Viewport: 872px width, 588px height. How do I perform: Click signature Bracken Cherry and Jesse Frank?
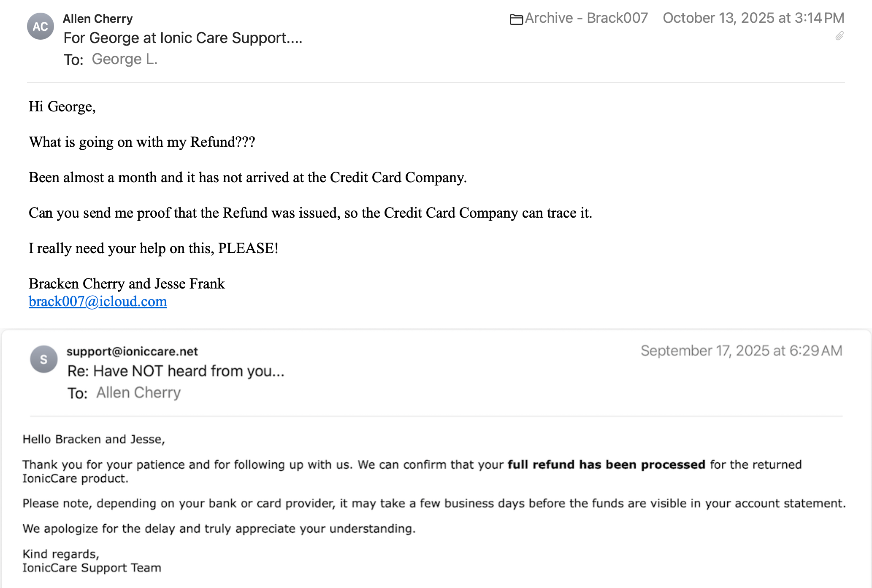[x=127, y=283]
